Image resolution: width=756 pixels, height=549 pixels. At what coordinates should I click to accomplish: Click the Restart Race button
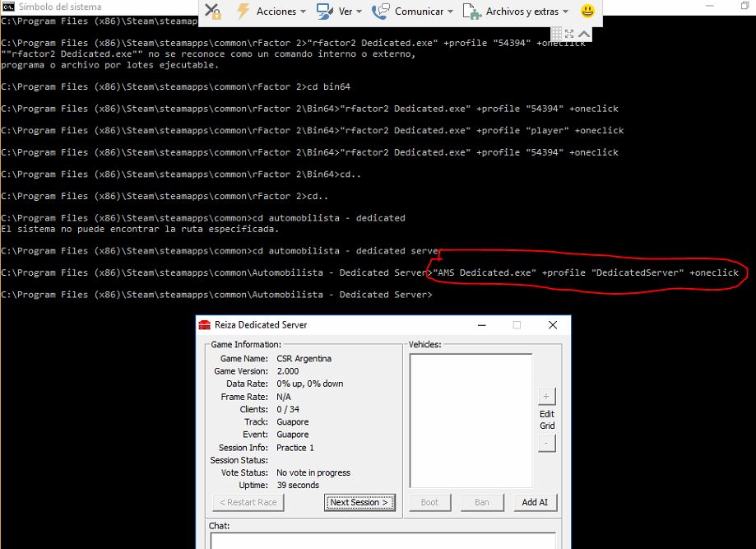[248, 502]
